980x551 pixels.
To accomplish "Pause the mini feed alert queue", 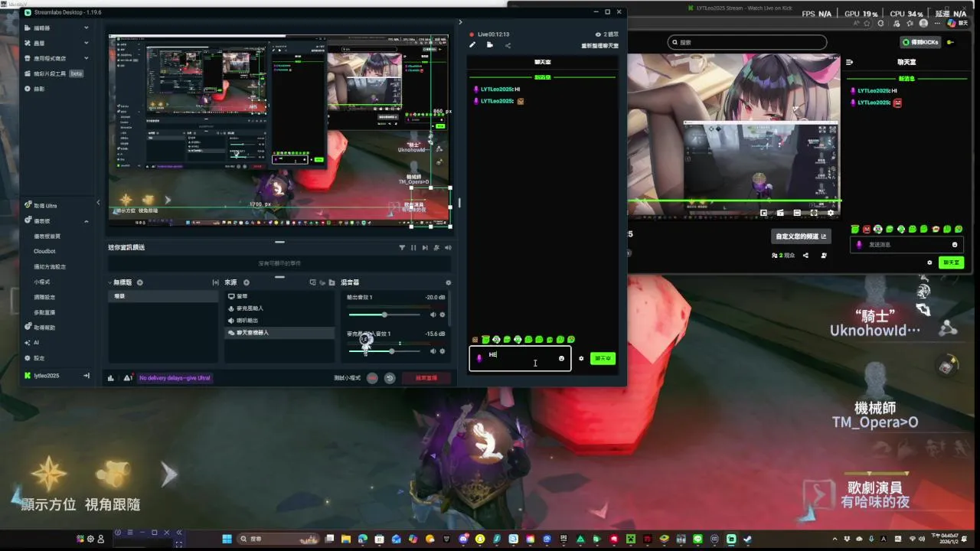I will pyautogui.click(x=413, y=248).
